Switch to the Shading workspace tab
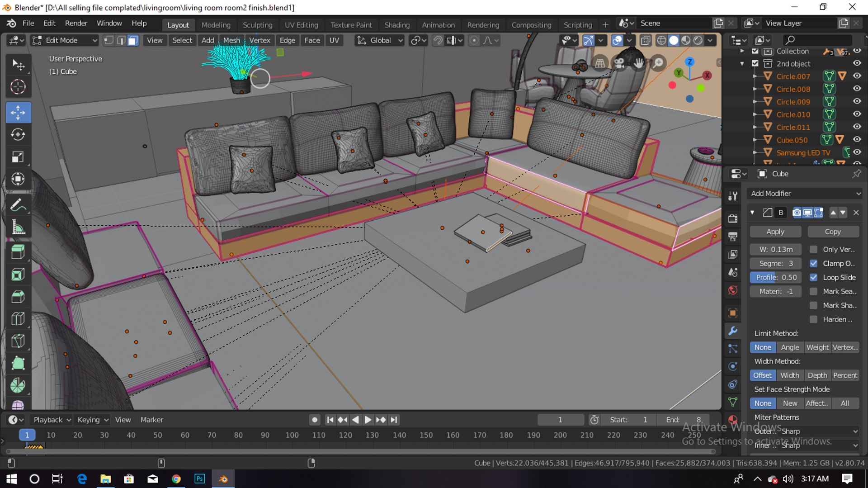Image resolution: width=868 pixels, height=488 pixels. click(x=397, y=25)
